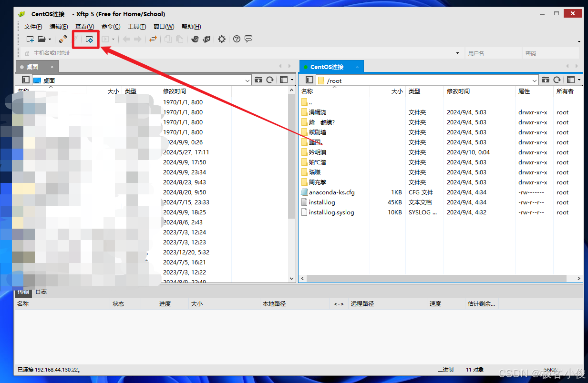Click 二进制 in the status bar
This screenshot has height=383, width=588.
[445, 370]
